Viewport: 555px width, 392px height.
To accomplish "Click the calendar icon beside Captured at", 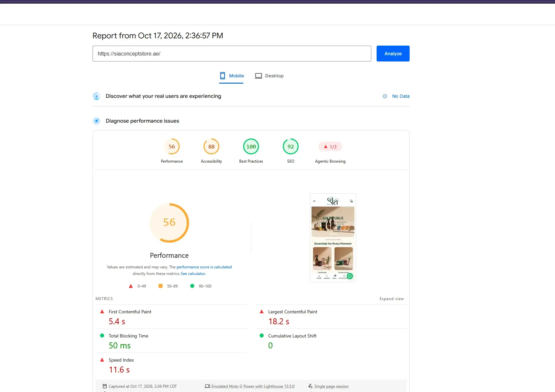I will [105, 386].
